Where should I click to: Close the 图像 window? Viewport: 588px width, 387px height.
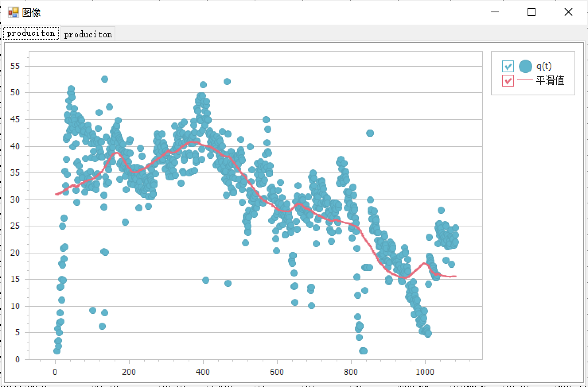pyautogui.click(x=568, y=12)
